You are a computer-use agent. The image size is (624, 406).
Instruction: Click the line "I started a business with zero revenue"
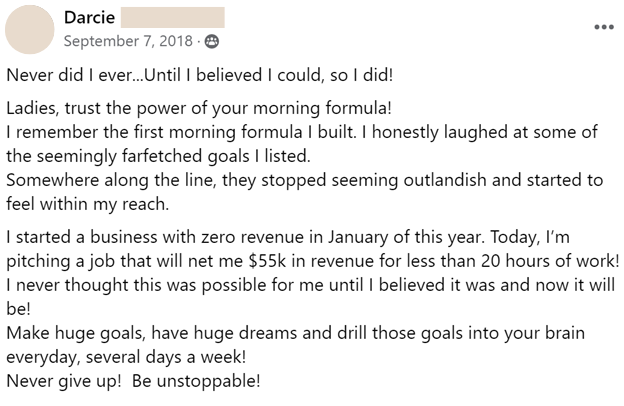click(x=288, y=237)
